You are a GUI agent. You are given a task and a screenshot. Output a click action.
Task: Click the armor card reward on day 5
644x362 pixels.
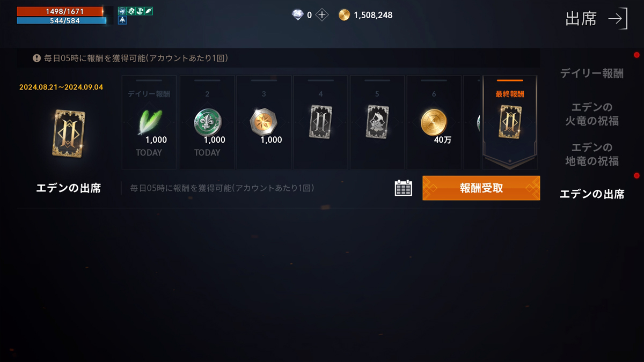[377, 122]
